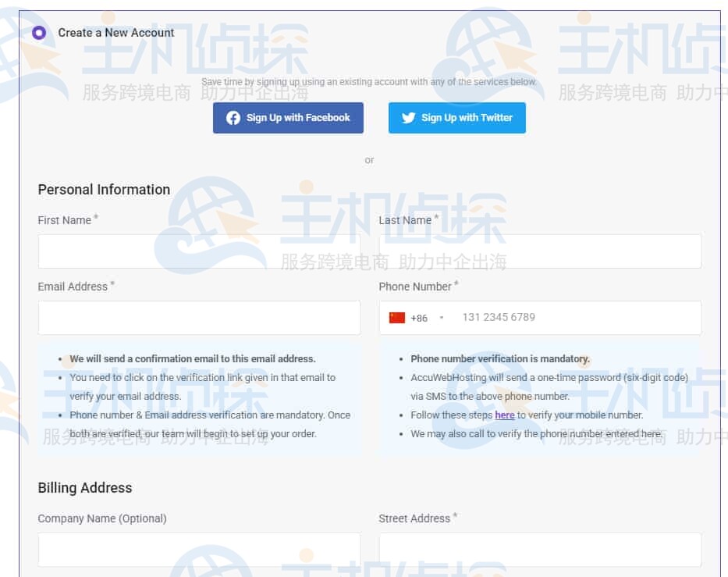This screenshot has height=577, width=728.
Task: Expand the country code dropdown arrow
Action: click(x=442, y=318)
